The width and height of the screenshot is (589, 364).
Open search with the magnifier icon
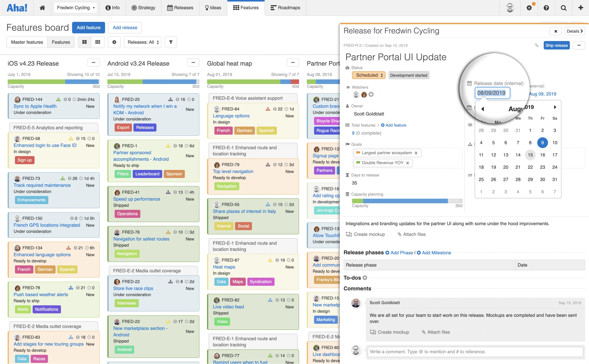point(563,8)
